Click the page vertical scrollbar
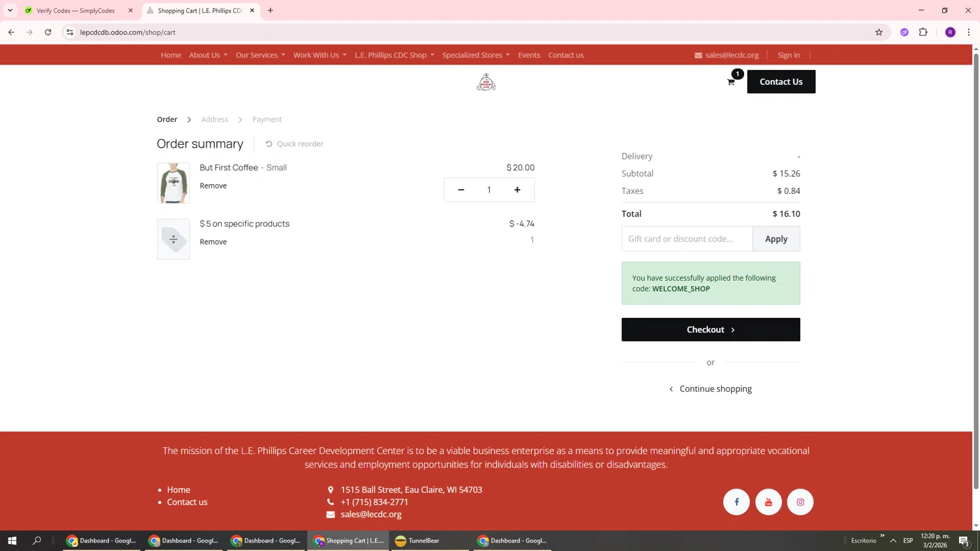The image size is (980, 551). click(x=976, y=271)
